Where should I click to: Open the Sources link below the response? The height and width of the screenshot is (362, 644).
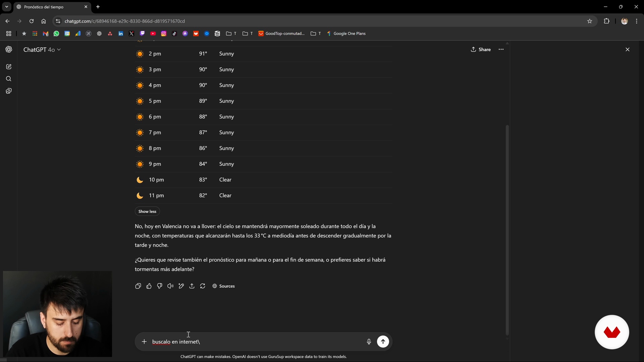pyautogui.click(x=223, y=286)
